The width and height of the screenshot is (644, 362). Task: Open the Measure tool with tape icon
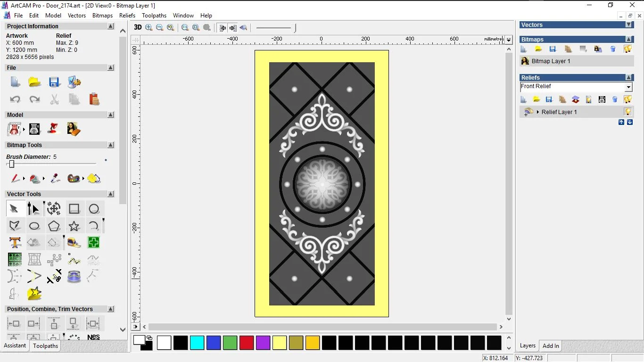coord(74,243)
